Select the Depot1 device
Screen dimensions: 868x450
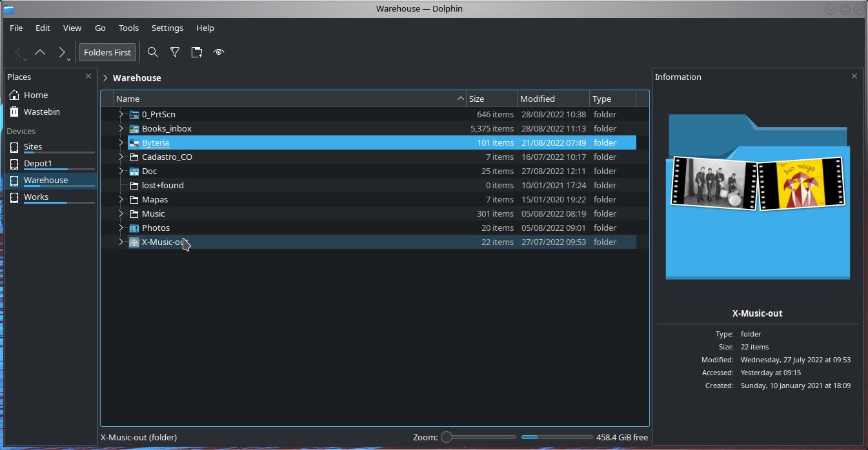[37, 163]
